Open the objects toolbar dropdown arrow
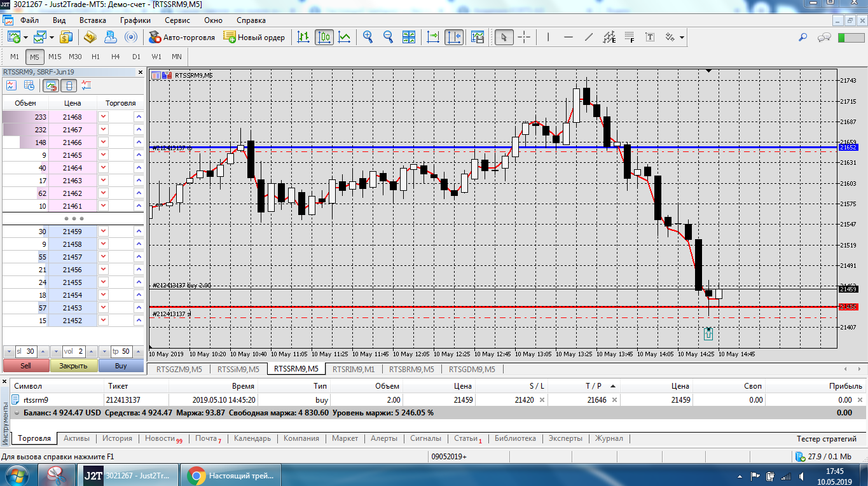This screenshot has width=868, height=486. (x=682, y=38)
